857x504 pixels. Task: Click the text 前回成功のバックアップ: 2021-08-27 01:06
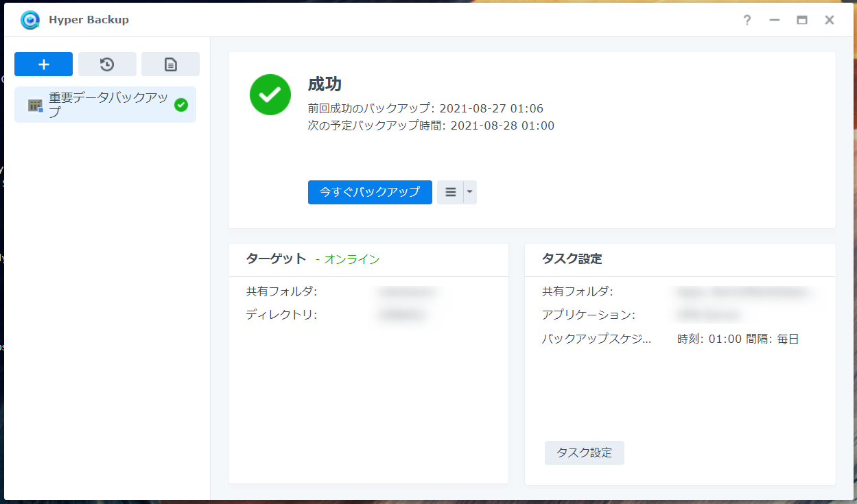point(426,108)
